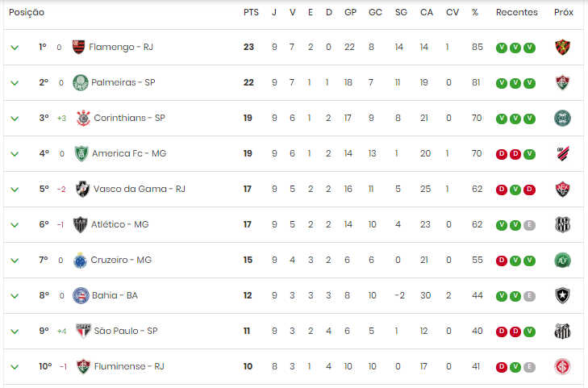The height and width of the screenshot is (388, 588).
Task: Click Fluminense's gray E draw result badge
Action: pyautogui.click(x=529, y=367)
